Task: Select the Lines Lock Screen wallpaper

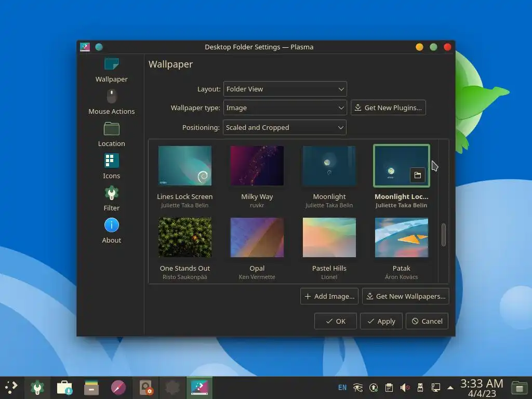Action: coord(185,166)
